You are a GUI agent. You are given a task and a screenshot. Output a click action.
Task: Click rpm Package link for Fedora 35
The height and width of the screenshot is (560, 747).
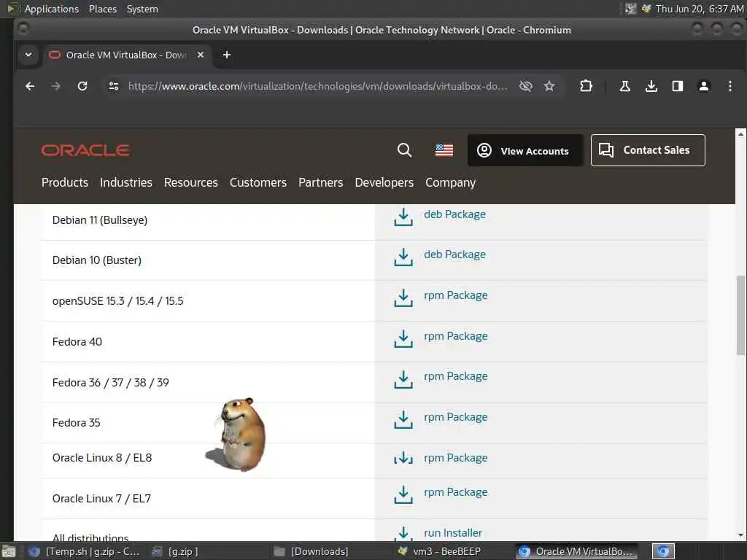pos(456,417)
